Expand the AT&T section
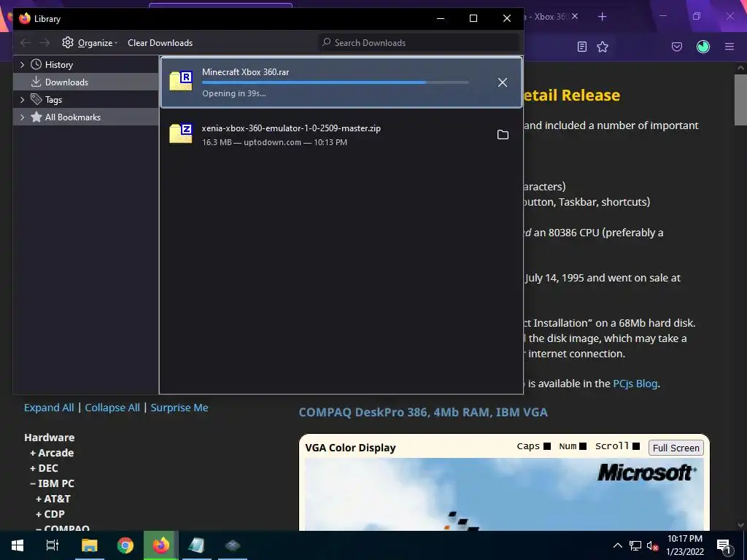The width and height of the screenshot is (747, 560). click(x=53, y=499)
